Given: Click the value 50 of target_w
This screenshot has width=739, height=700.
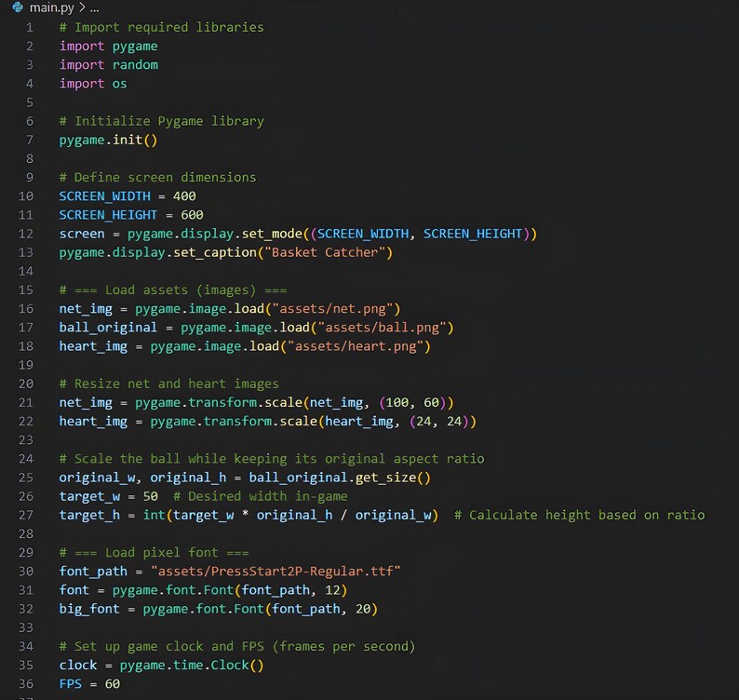Looking at the screenshot, I should tap(151, 496).
